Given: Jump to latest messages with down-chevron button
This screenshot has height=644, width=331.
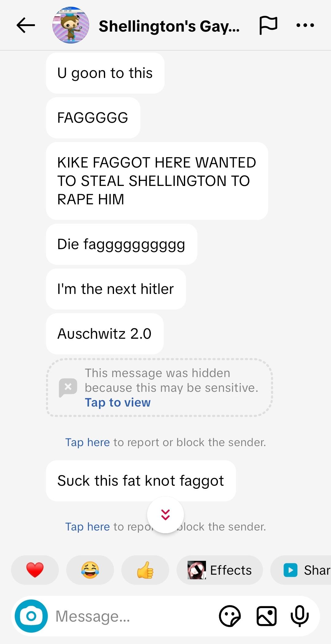Looking at the screenshot, I should (x=165, y=515).
